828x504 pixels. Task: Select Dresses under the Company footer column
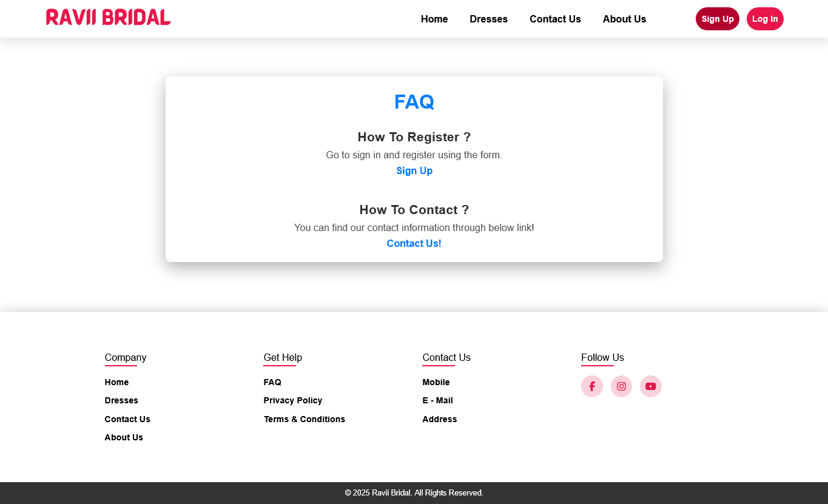click(x=121, y=400)
